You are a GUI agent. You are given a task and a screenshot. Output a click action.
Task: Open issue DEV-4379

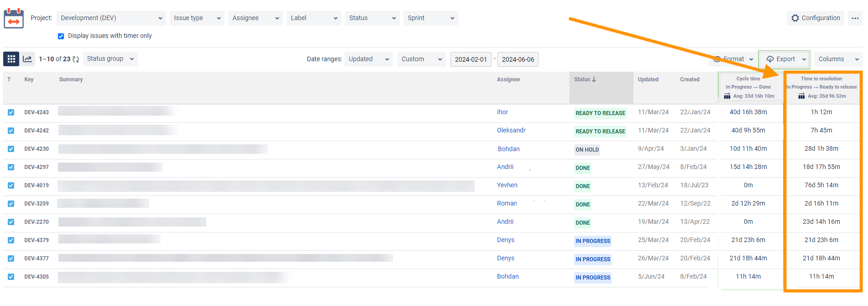pos(37,240)
